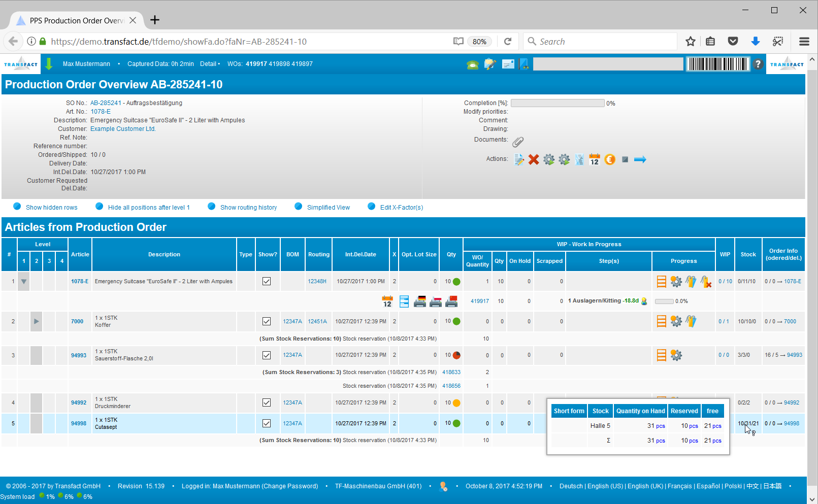Click the header barcode input field

(x=608, y=64)
